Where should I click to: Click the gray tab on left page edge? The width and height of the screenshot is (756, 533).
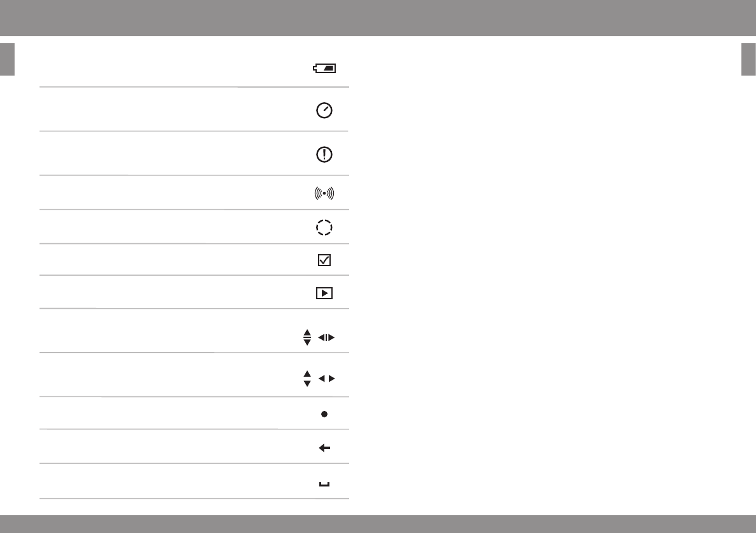pyautogui.click(x=7, y=59)
